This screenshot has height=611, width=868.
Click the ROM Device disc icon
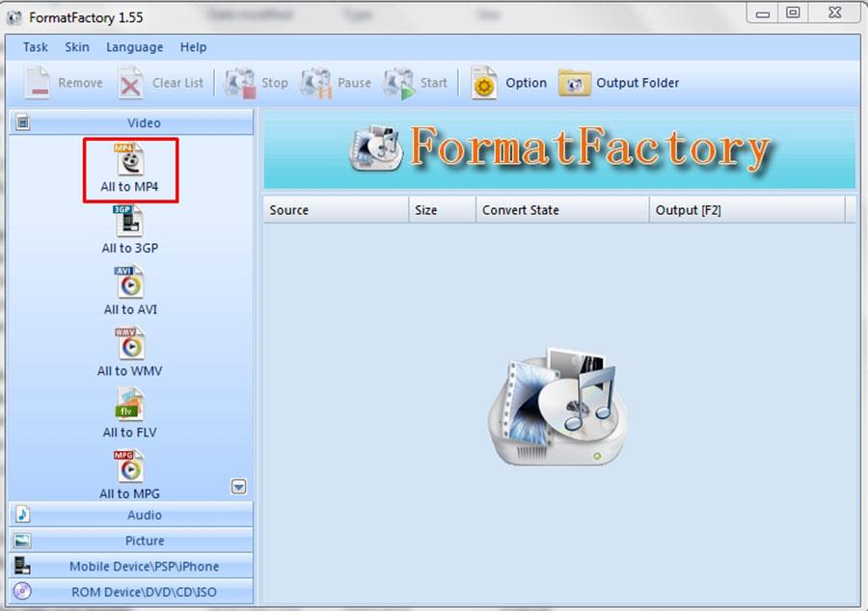(x=22, y=591)
